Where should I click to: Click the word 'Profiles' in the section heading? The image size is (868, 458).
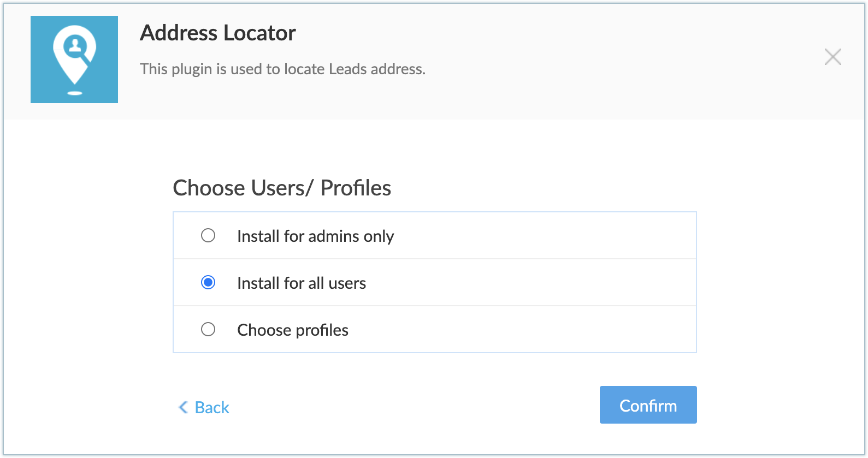356,188
